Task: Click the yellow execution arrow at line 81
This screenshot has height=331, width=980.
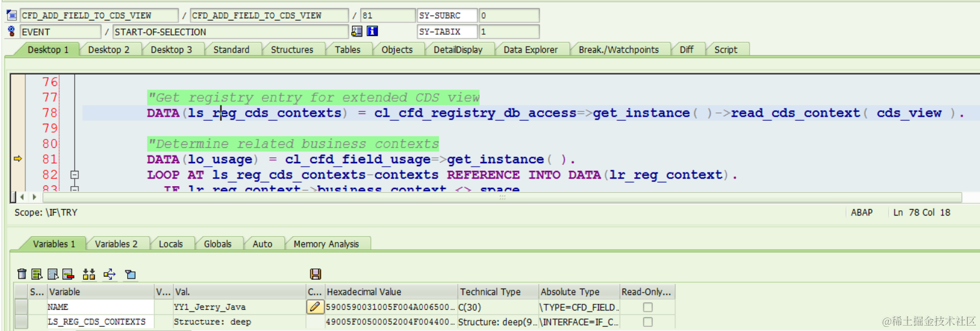Action: (18, 158)
